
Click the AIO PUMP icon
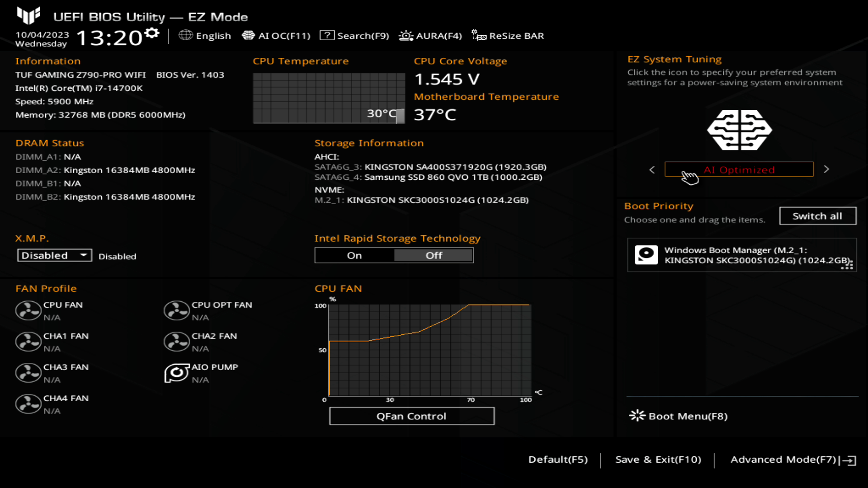point(177,373)
